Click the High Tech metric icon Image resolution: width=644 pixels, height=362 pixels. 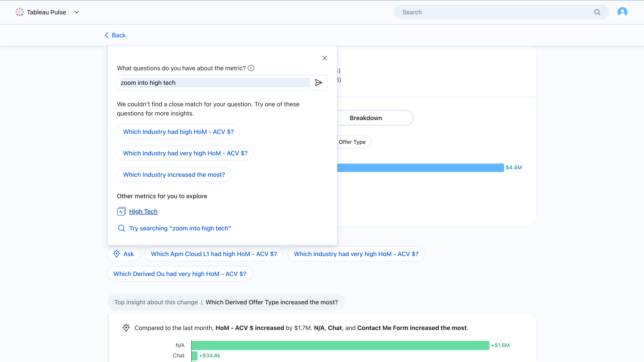click(121, 211)
